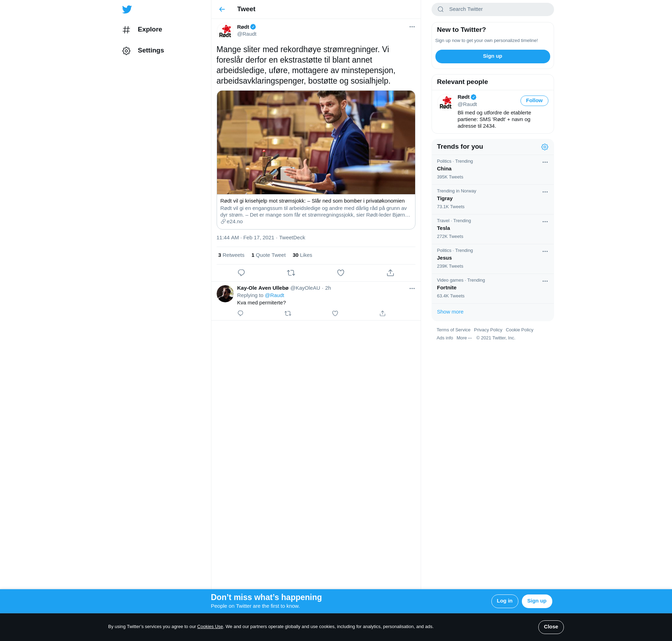Click Log in on bottom banner
The image size is (672, 641).
pyautogui.click(x=504, y=601)
